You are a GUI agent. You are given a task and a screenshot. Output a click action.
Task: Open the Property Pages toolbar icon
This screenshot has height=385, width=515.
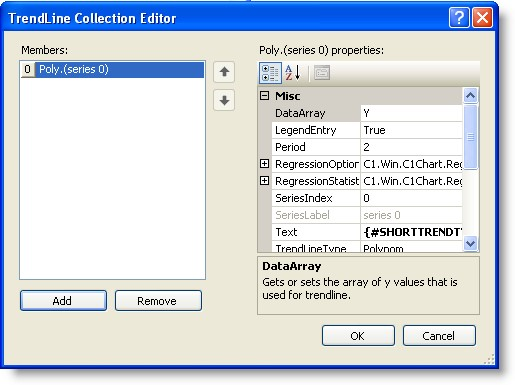click(x=322, y=73)
